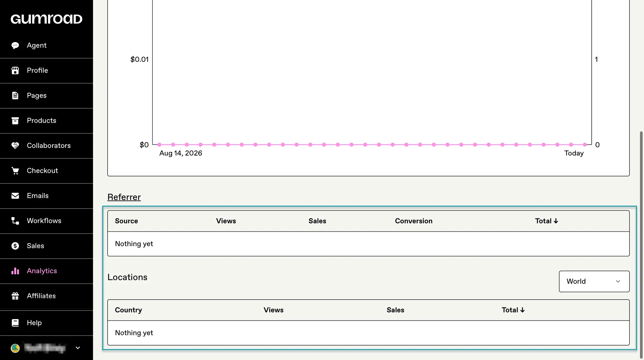Expand the account menu chevron
The width and height of the screenshot is (644, 360).
[x=78, y=348]
